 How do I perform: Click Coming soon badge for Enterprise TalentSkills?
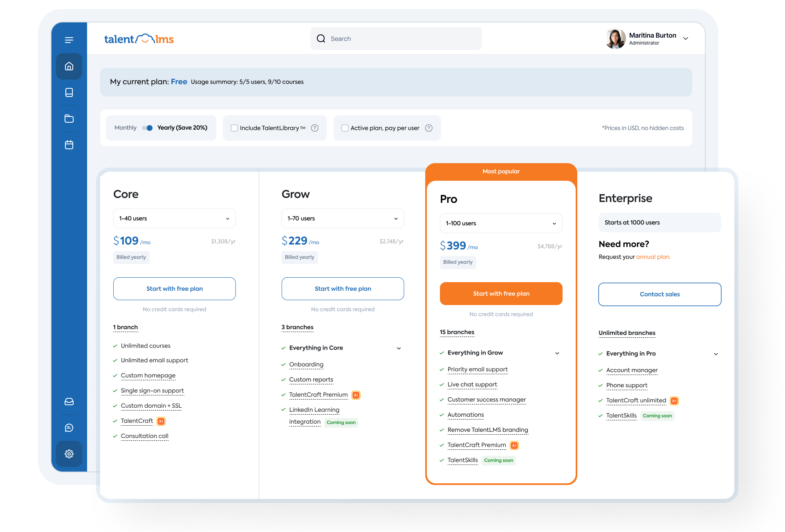click(x=657, y=415)
